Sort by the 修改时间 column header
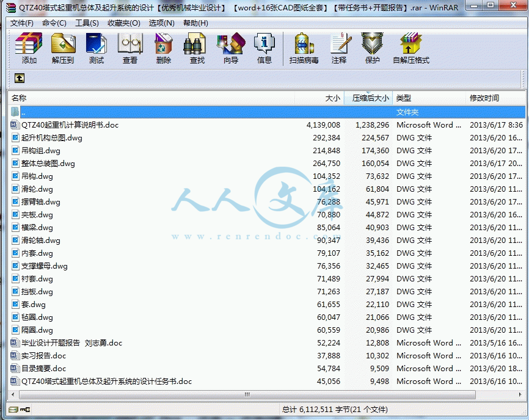The height and width of the screenshot is (420, 529). tap(495, 98)
